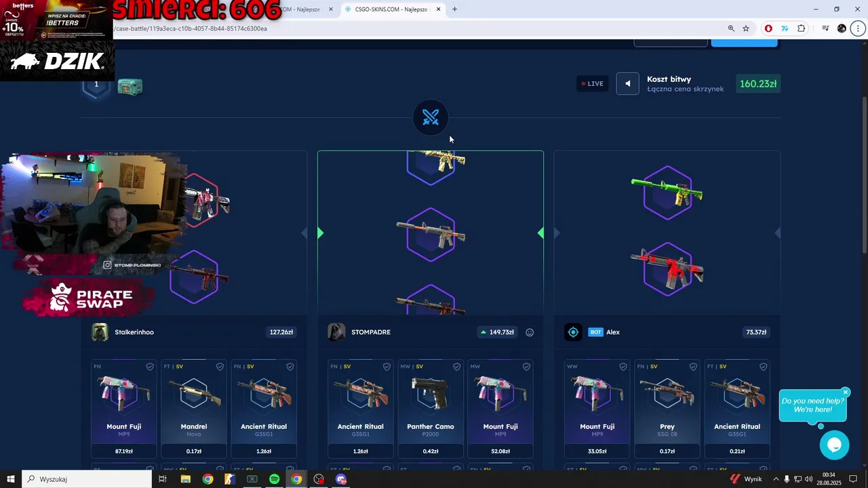Bookmark this page with the star icon
Viewport: 868px width, 488px height.
tap(746, 28)
